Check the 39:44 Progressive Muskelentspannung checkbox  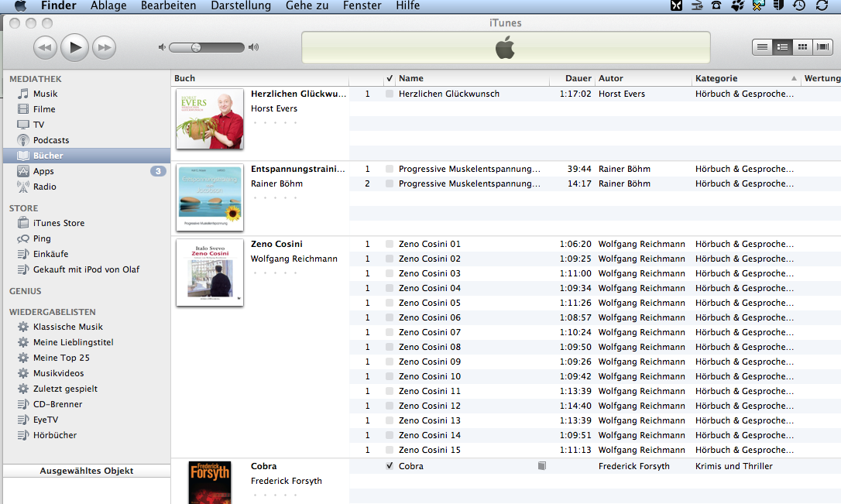point(390,169)
